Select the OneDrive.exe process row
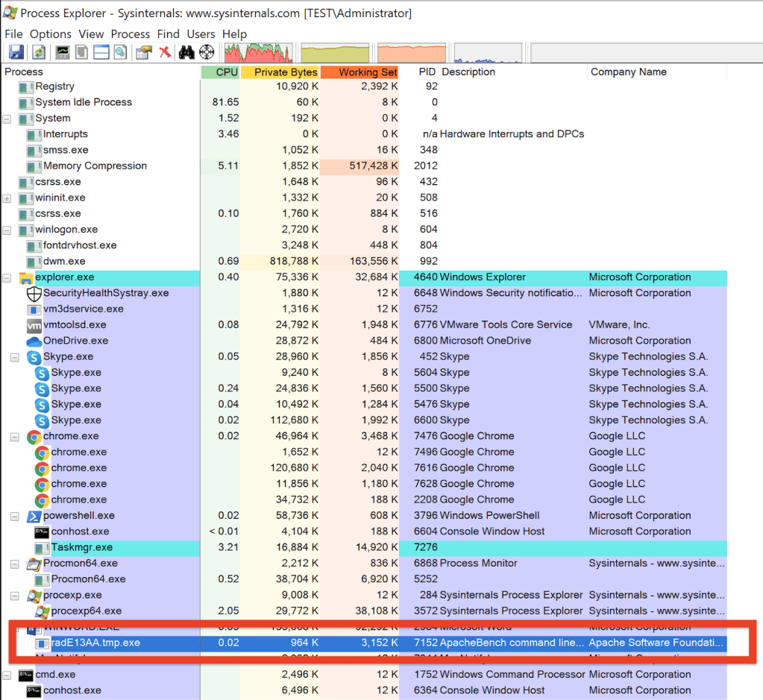The height and width of the screenshot is (700, 763). pos(75,341)
